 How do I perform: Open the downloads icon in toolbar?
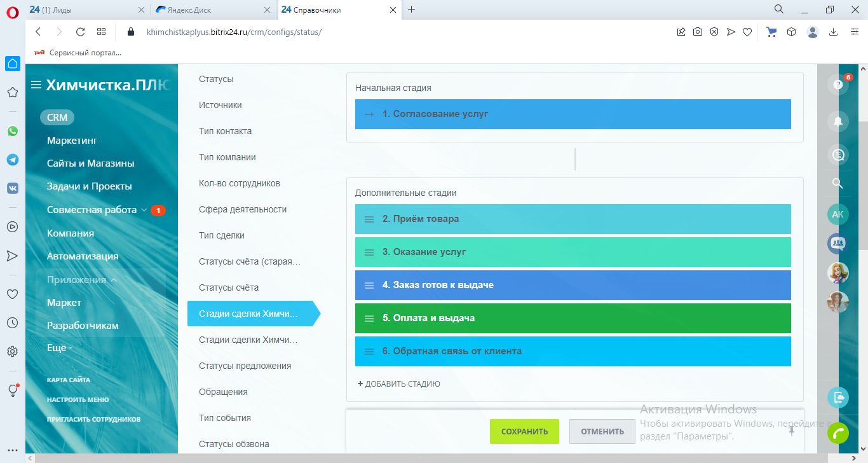pos(834,32)
